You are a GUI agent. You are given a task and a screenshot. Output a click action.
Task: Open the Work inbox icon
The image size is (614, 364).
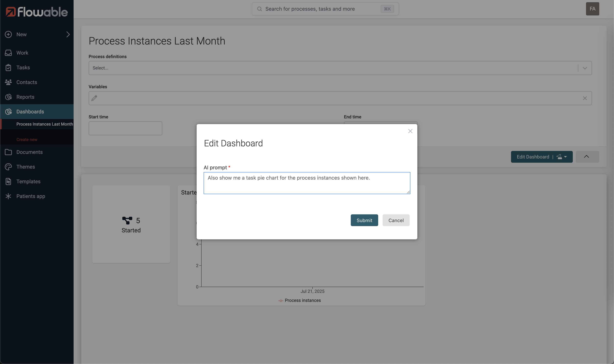8,53
